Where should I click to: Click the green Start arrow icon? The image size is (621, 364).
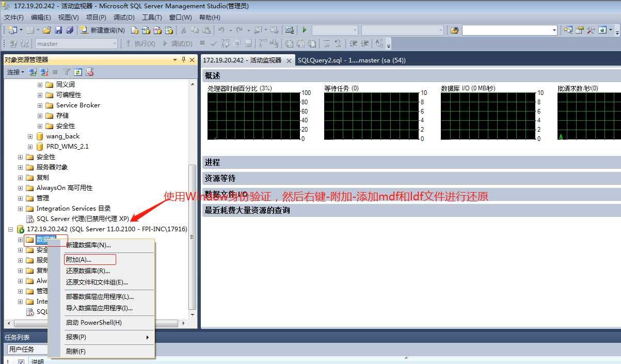pyautogui.click(x=305, y=30)
